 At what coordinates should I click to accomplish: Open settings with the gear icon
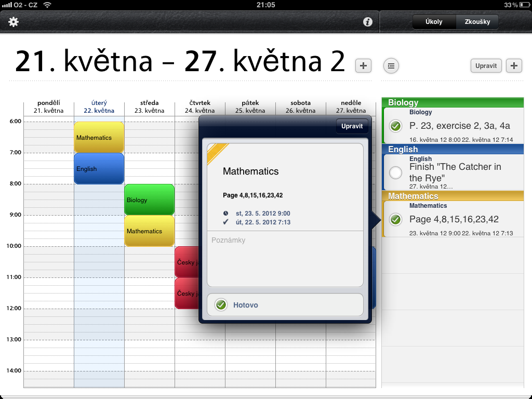tap(14, 22)
